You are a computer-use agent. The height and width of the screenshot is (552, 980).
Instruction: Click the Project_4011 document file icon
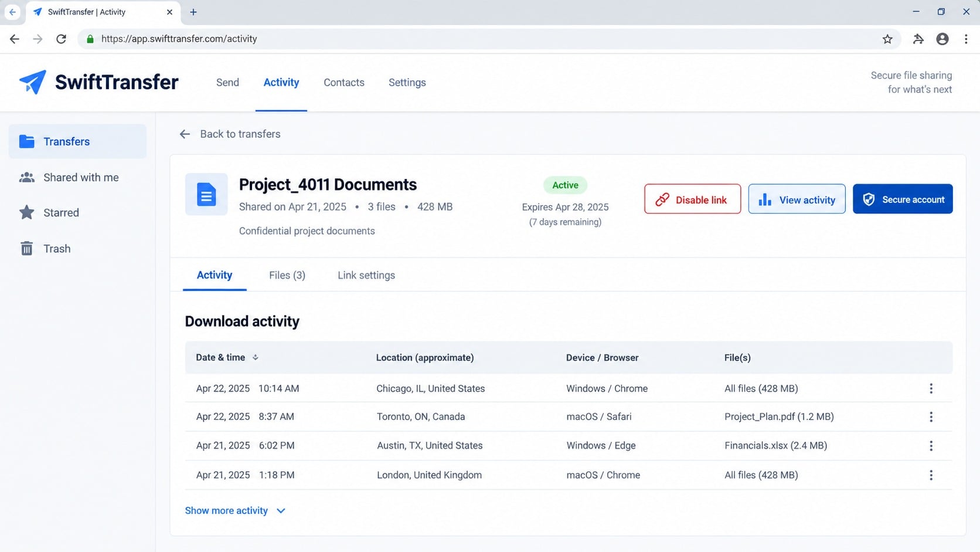206,194
